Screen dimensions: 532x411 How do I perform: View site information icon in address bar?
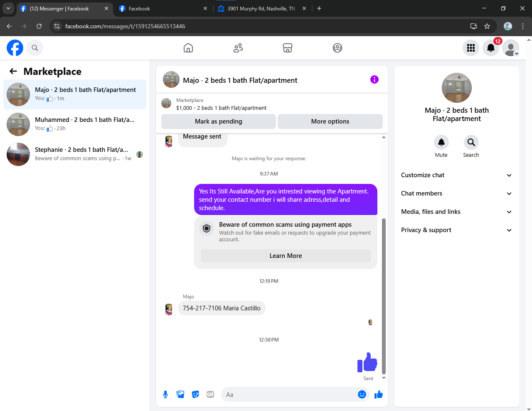(x=57, y=26)
